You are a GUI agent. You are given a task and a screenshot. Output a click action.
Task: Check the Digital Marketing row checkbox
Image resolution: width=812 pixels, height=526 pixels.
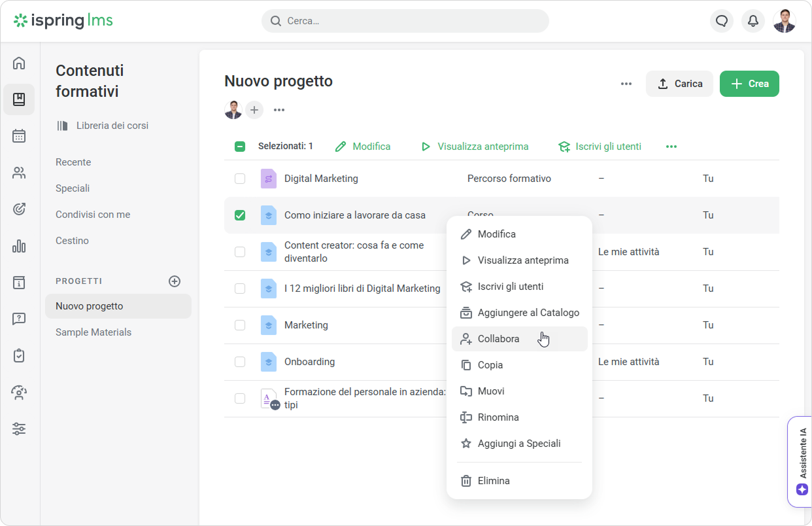pos(240,179)
